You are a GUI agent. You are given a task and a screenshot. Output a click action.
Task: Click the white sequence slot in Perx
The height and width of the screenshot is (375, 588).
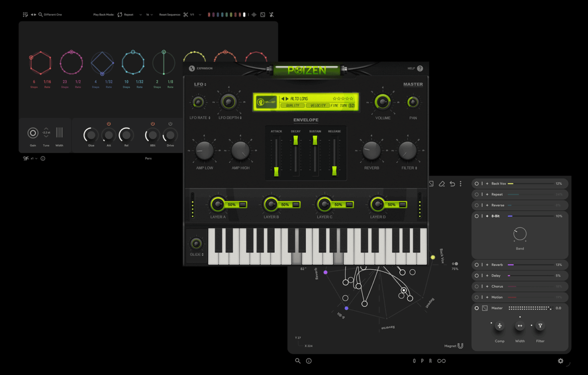coord(244,14)
